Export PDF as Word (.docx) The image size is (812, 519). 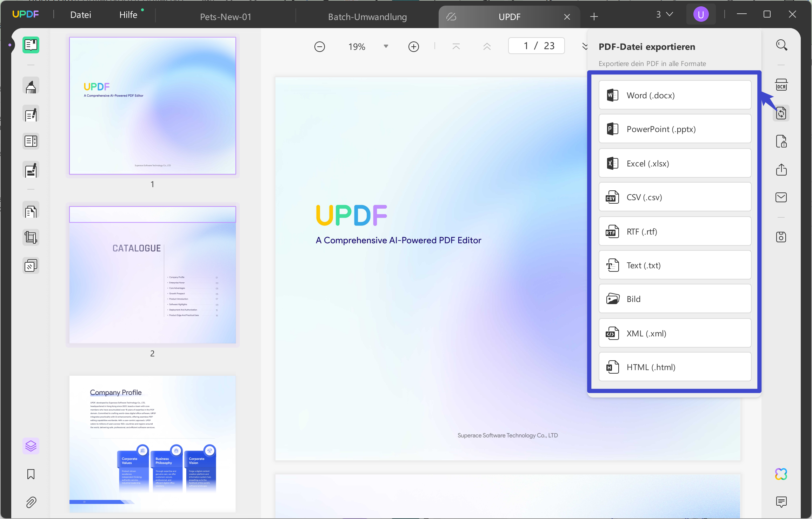[675, 95]
